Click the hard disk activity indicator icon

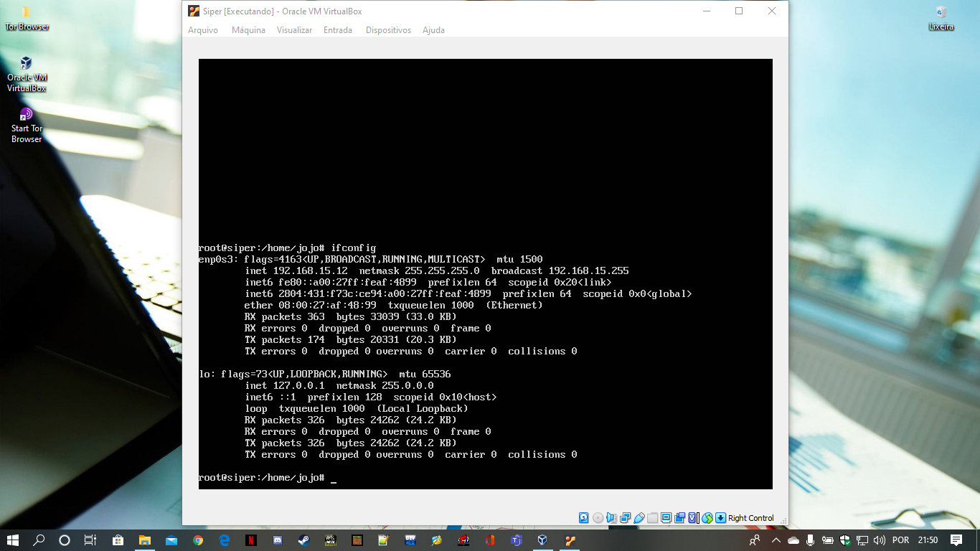(584, 518)
